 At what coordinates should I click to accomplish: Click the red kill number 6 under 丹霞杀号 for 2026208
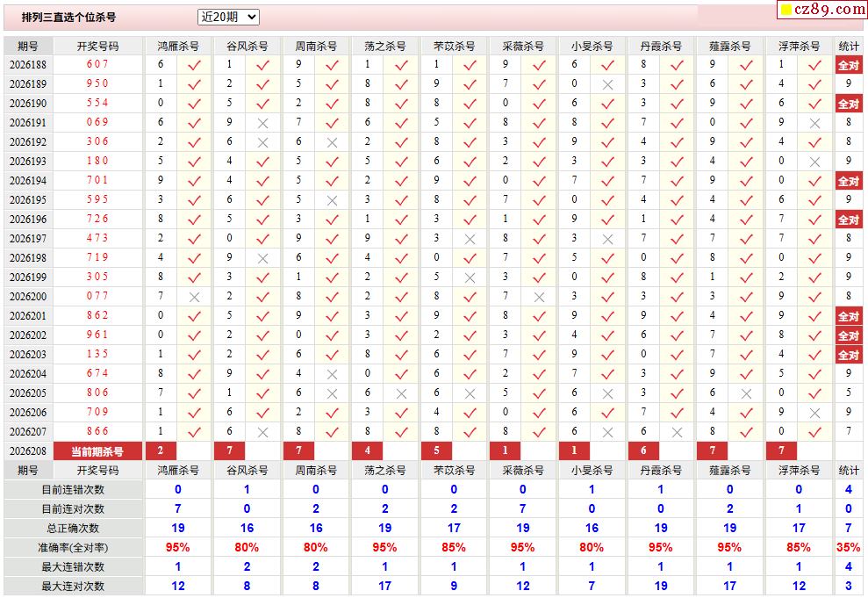tap(644, 450)
